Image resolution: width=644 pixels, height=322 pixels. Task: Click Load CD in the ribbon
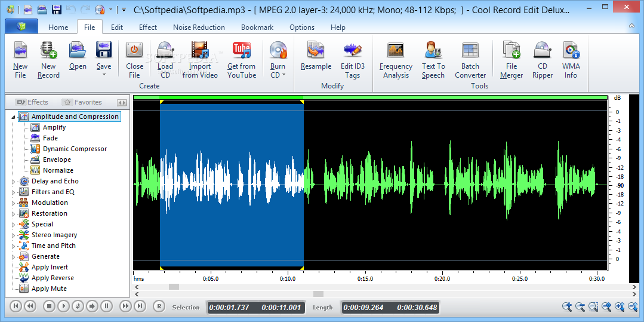point(165,60)
